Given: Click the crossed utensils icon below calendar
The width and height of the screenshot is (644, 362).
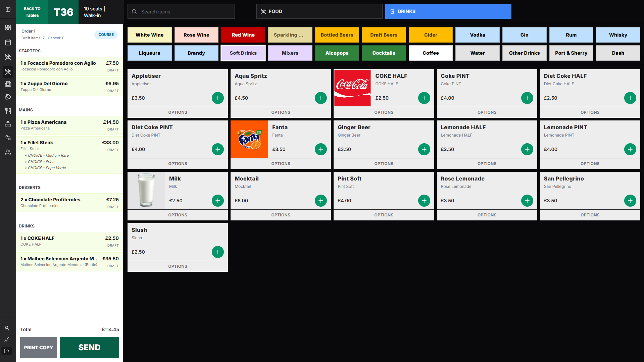Looking at the screenshot, I should click(x=8, y=57).
